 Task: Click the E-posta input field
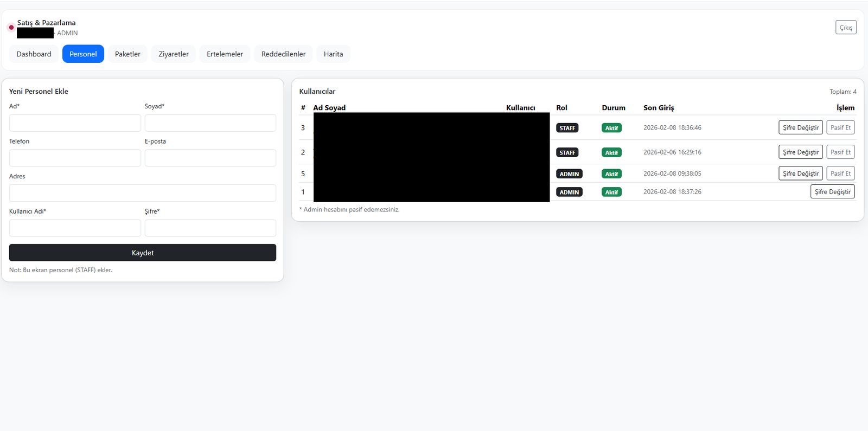pyautogui.click(x=210, y=158)
